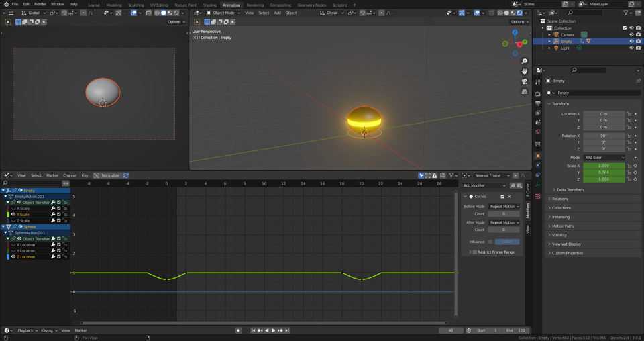The width and height of the screenshot is (644, 341).
Task: Click the viewport zoom magnifier icon
Action: (x=525, y=61)
